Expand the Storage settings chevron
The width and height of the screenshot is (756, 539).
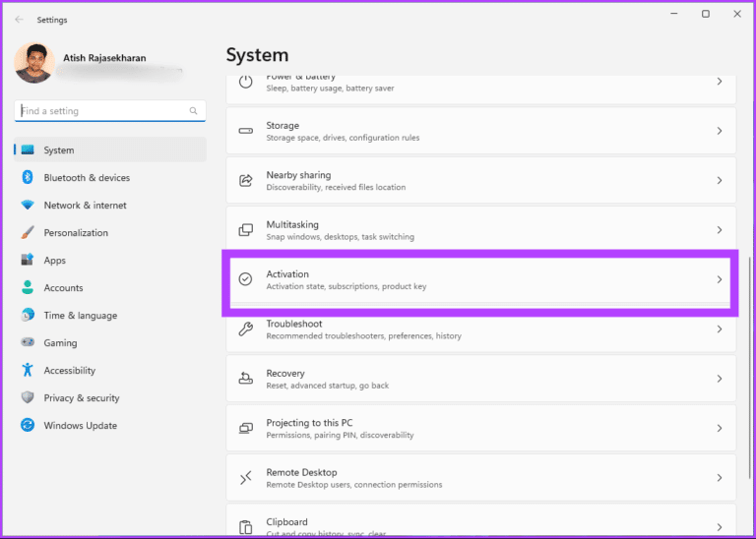(x=720, y=131)
